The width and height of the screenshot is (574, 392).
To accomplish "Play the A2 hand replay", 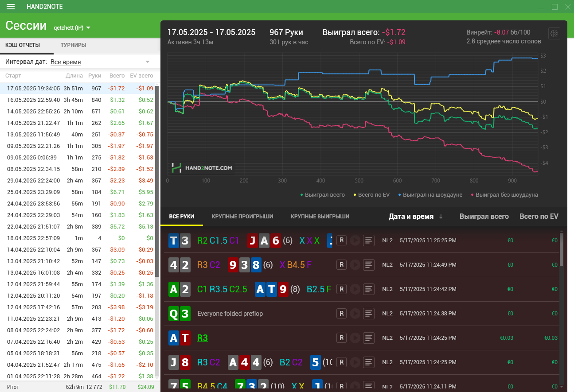I will (355, 289).
